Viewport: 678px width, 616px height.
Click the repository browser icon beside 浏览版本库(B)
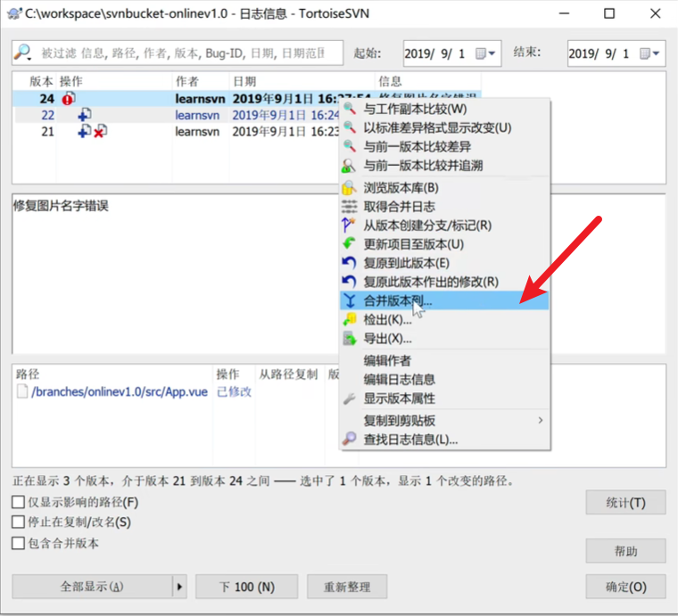tap(349, 187)
